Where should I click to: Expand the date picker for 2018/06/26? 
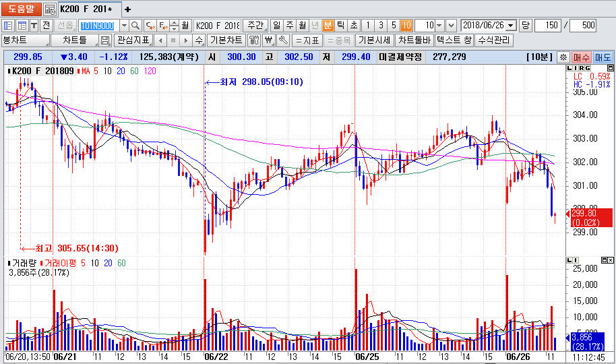coord(510,26)
